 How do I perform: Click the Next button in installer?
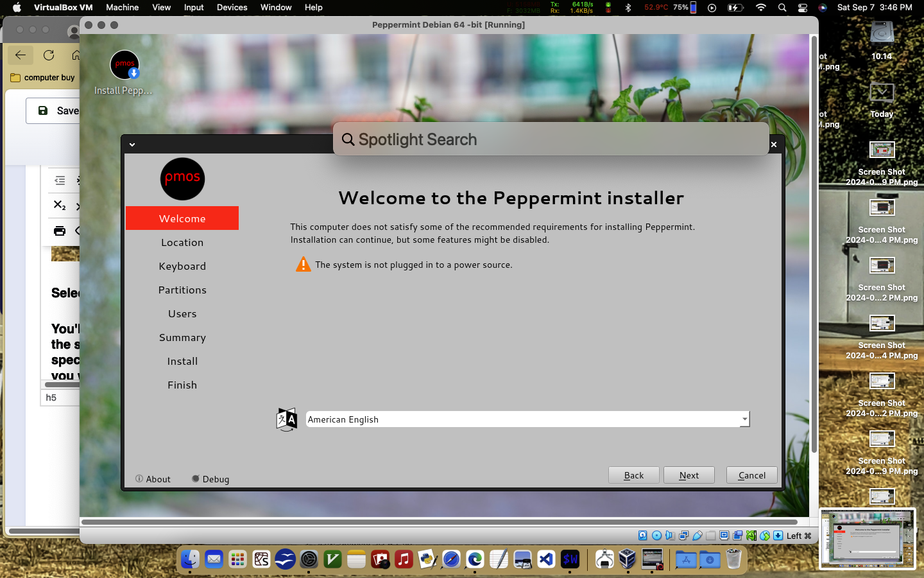689,475
